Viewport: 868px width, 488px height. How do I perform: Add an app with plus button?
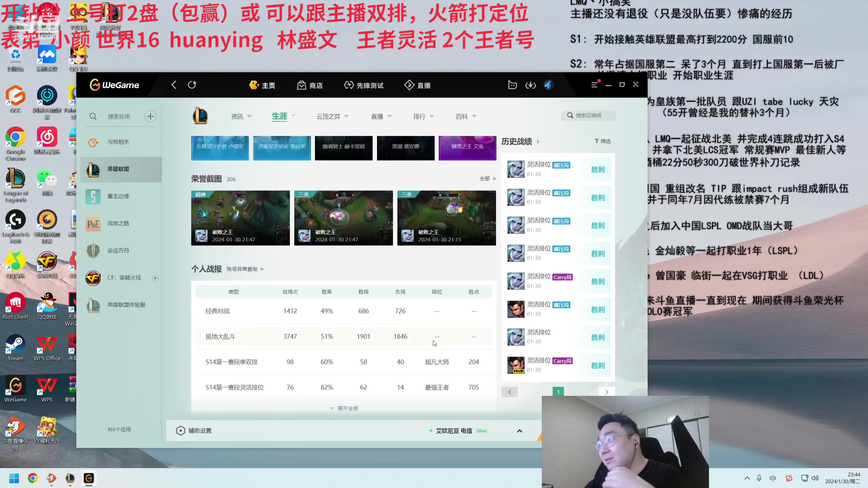coord(151,117)
